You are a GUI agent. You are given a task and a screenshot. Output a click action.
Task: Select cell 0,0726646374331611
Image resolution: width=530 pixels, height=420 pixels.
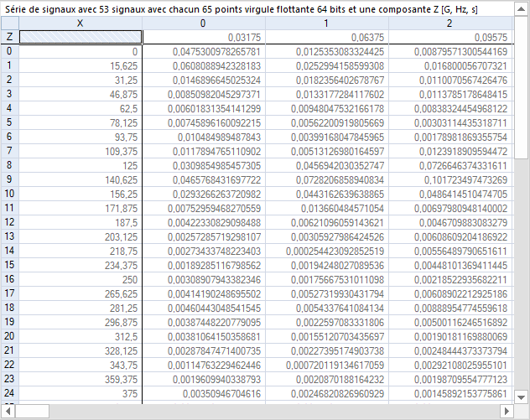[450, 165]
